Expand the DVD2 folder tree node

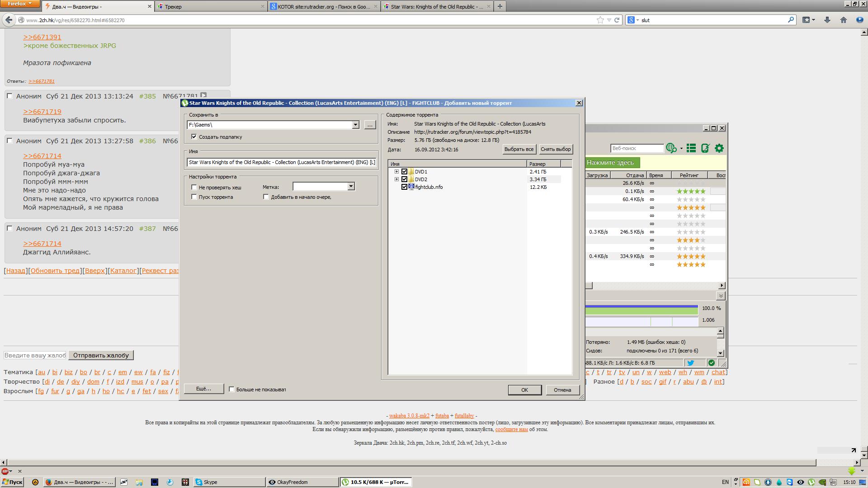(x=396, y=179)
